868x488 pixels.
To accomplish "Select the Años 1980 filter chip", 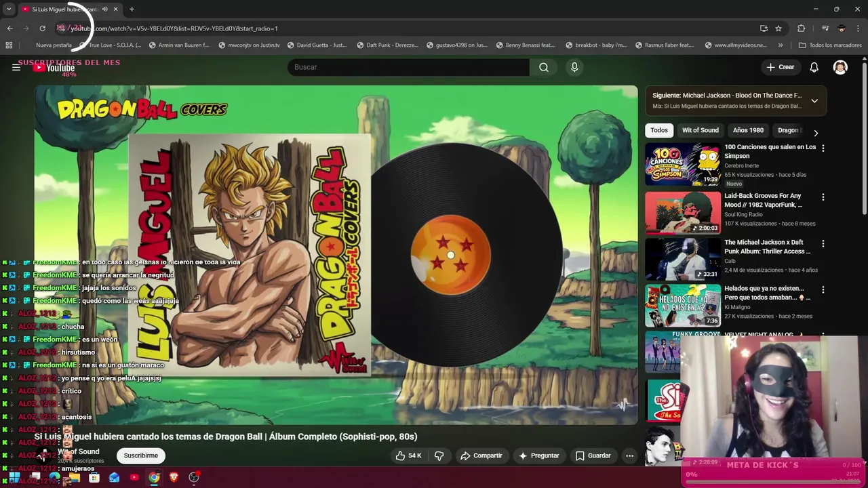I will coord(748,130).
